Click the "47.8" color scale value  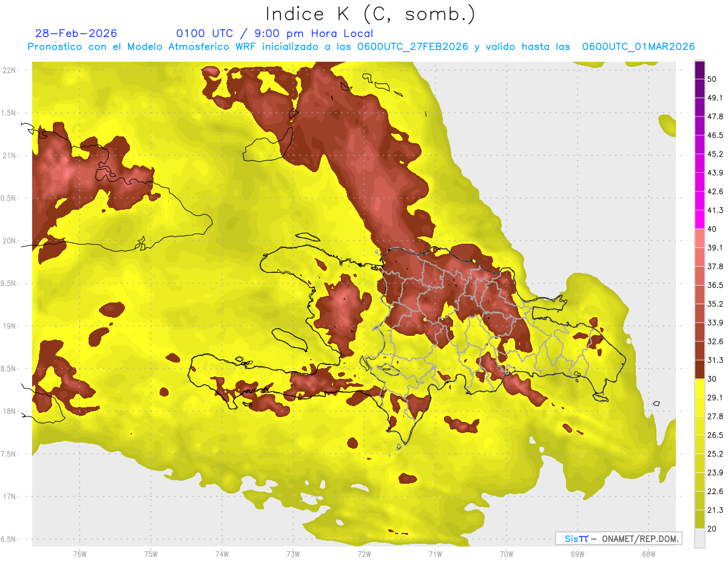click(715, 116)
